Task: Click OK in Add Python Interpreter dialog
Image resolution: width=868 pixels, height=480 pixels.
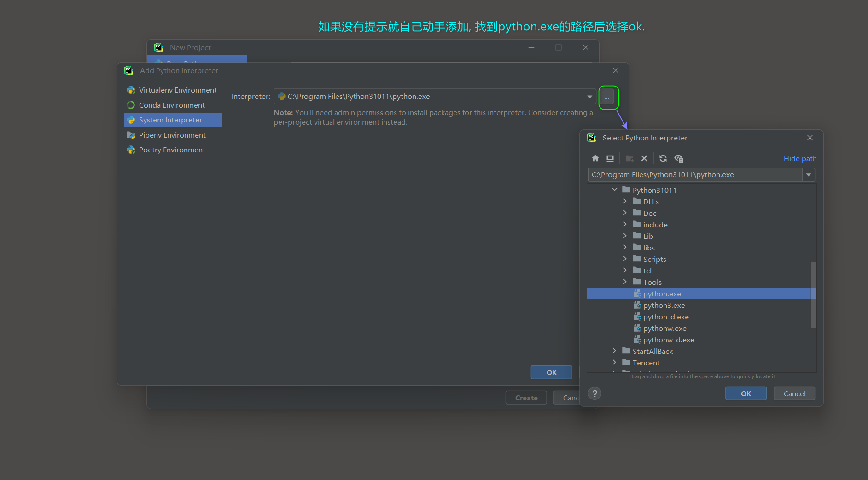Action: point(552,372)
